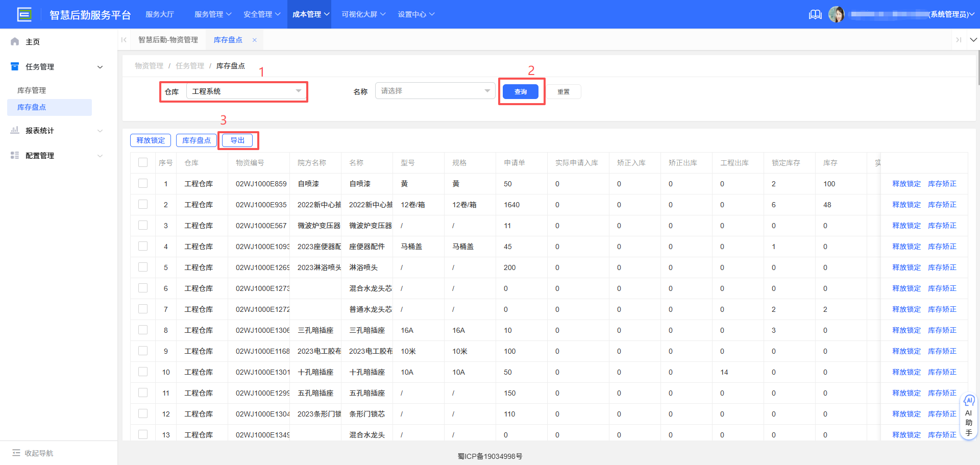
Task: Click the blue 查询 query button
Action: [x=521, y=91]
